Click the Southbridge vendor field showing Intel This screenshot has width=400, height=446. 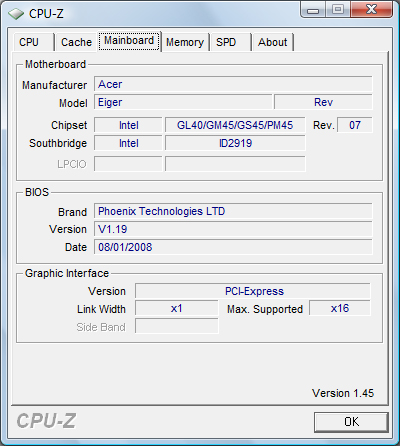[128, 143]
